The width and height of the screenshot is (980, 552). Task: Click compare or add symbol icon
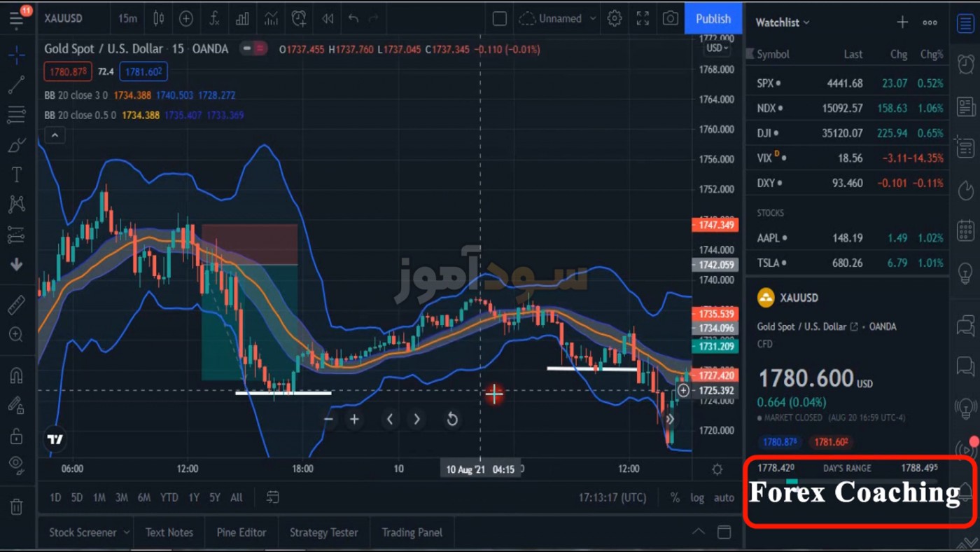186,19
